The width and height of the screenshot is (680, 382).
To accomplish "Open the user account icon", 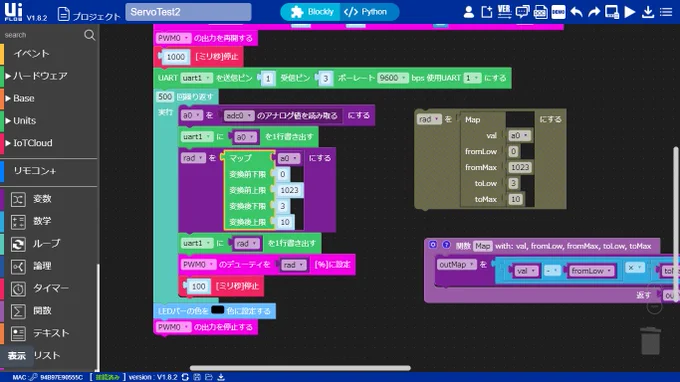I will [x=468, y=12].
